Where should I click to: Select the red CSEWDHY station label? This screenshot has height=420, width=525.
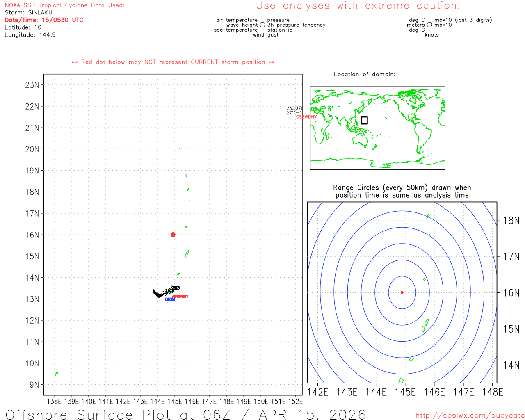(x=306, y=117)
